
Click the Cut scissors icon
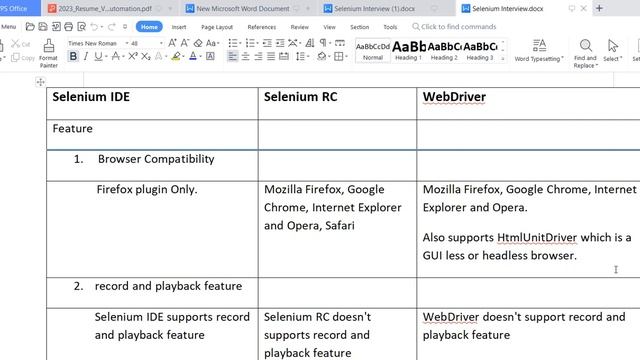(x=21, y=44)
